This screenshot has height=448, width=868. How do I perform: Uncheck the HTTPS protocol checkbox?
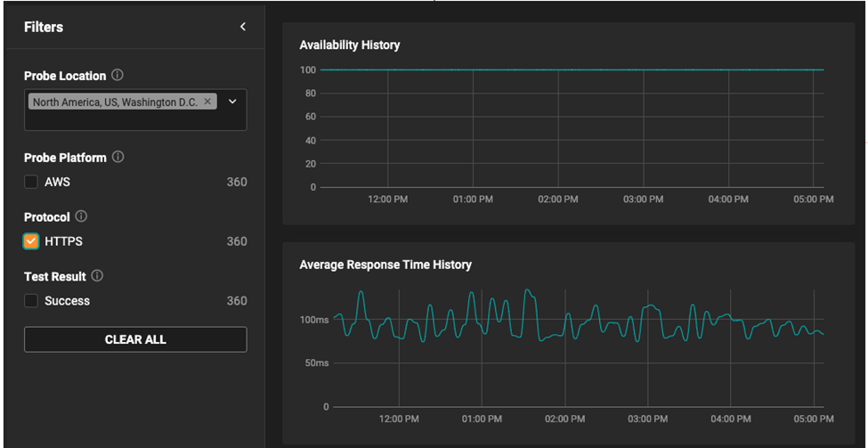31,240
